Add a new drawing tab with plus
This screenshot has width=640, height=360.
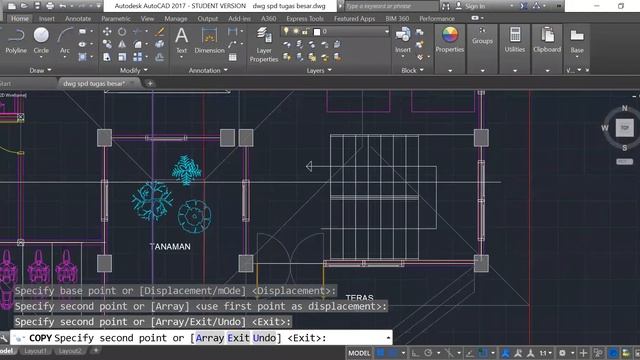point(150,83)
